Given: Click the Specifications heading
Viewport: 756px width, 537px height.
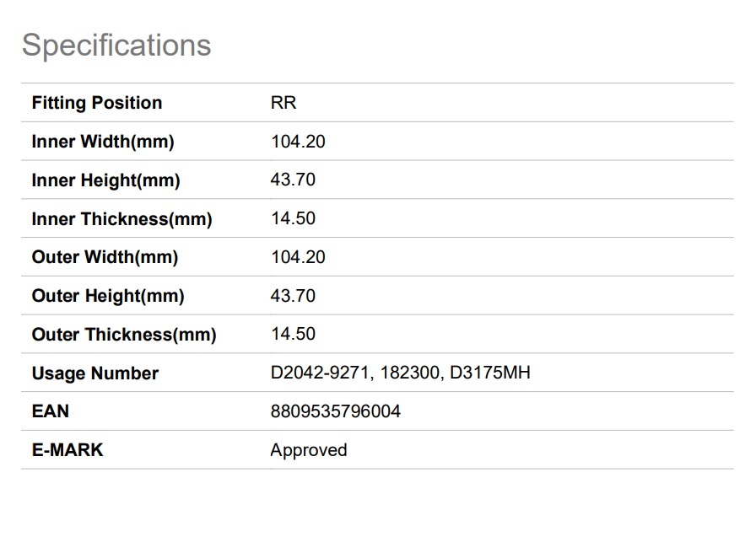Looking at the screenshot, I should [116, 46].
